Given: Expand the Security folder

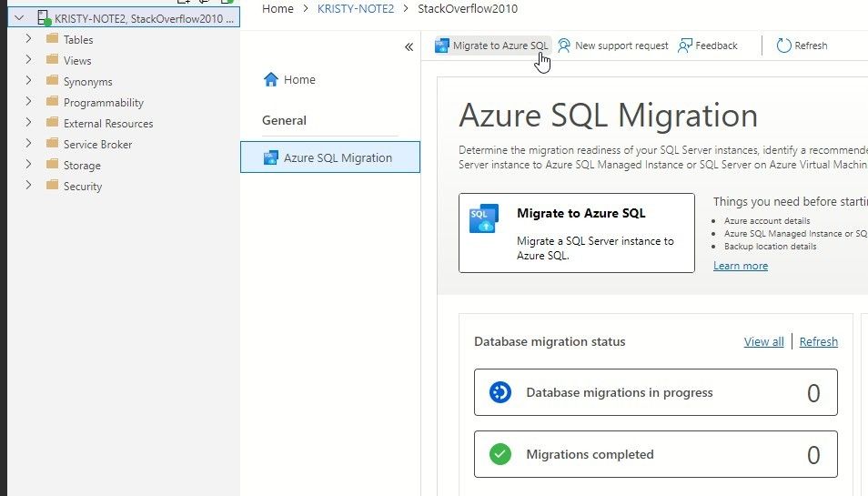Looking at the screenshot, I should [x=29, y=186].
